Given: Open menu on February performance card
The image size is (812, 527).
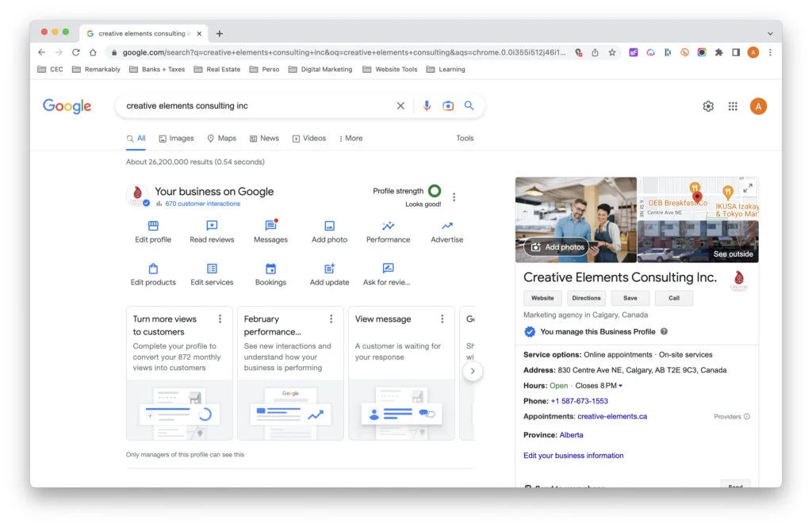Looking at the screenshot, I should (x=331, y=319).
